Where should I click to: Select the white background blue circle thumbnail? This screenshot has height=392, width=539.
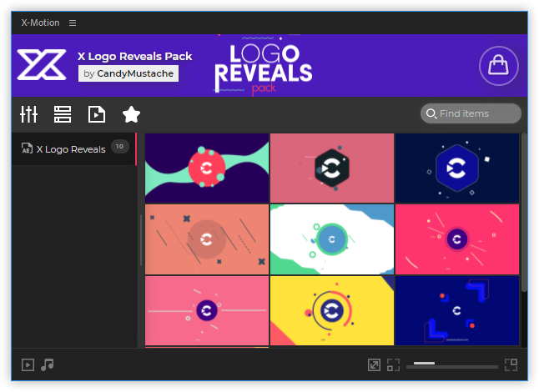tap(332, 239)
